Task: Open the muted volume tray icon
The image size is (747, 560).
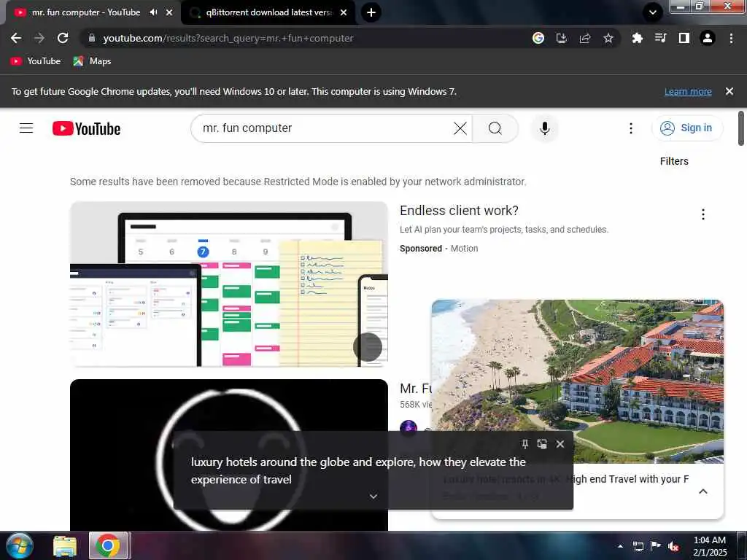Action: [673, 546]
